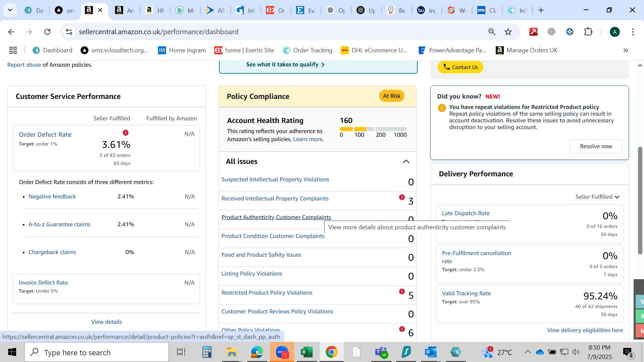Screen dimensions: 644x362
Task: Open a new browser tab
Action: [x=541, y=10]
